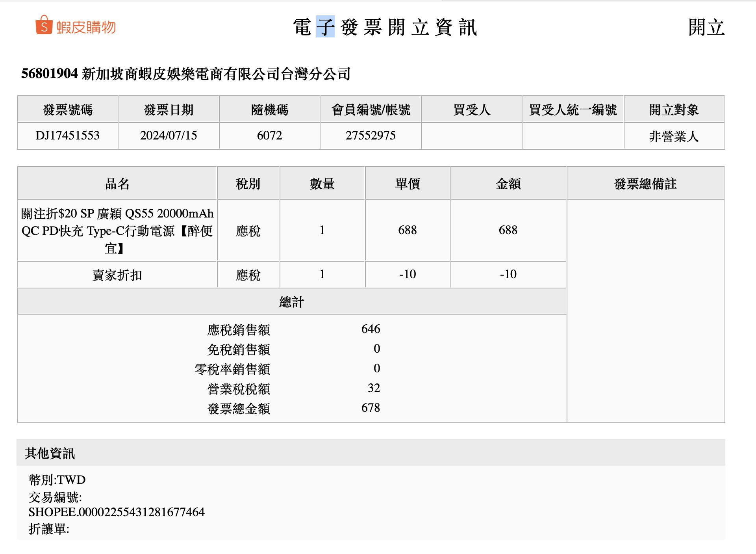Screen dimensions: 756x554
Task: Click the 發票總備註 column header
Action: click(645, 184)
